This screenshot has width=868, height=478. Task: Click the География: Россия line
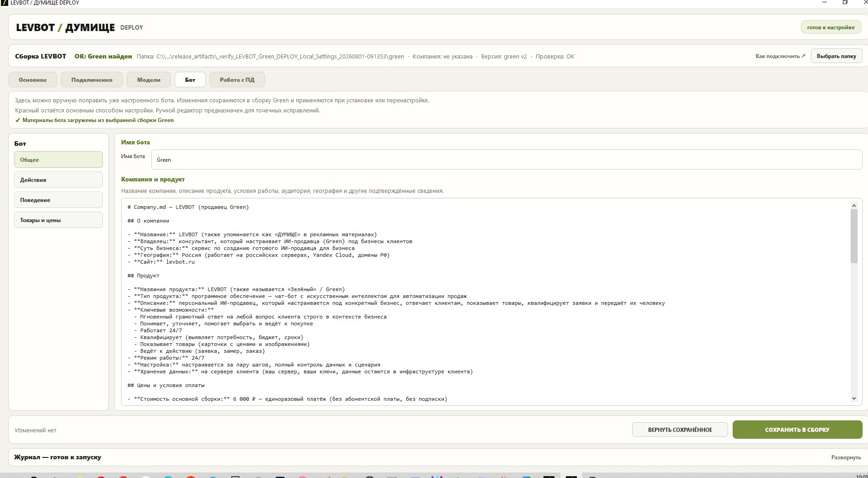click(x=259, y=255)
